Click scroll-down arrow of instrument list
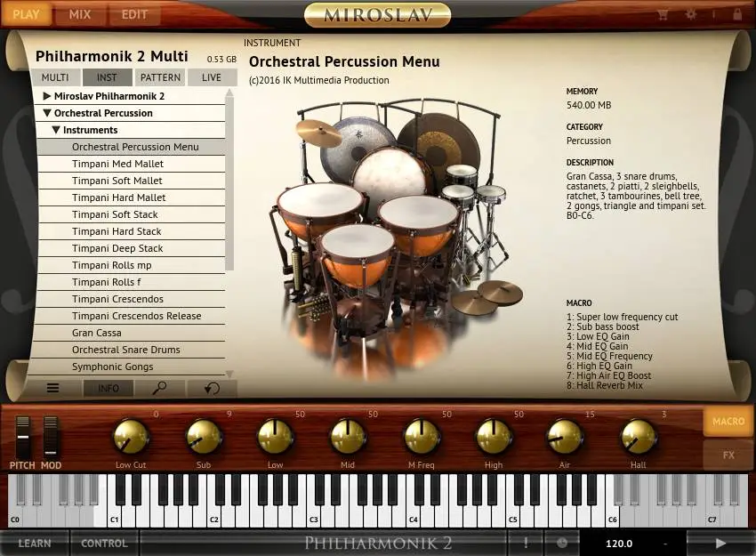Screen dimensions: 756x556 (229, 374)
